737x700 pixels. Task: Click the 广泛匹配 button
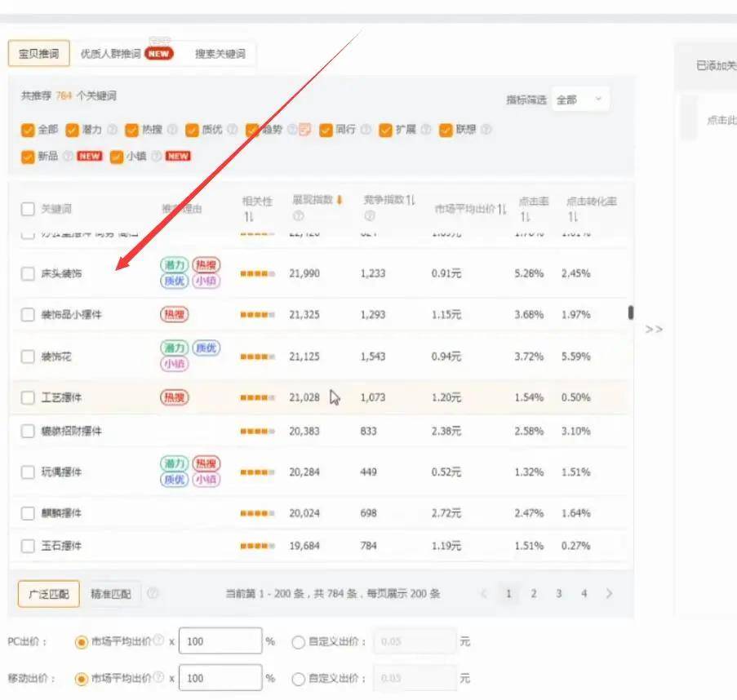(48, 594)
